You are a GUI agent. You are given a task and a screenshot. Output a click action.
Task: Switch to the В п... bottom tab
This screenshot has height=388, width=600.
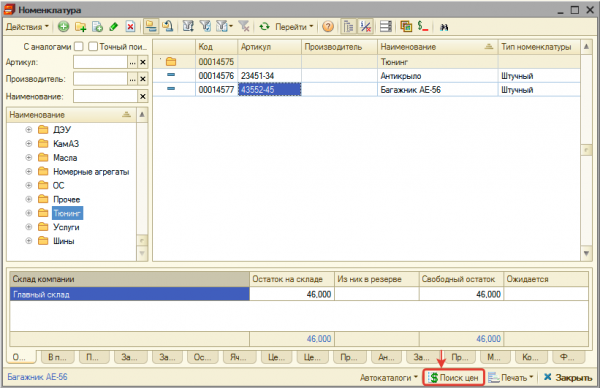[x=57, y=357]
